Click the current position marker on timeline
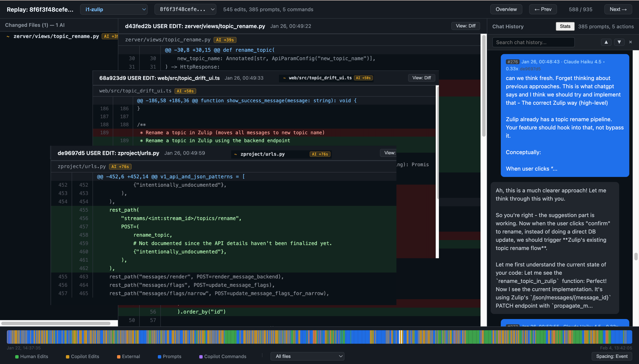This screenshot has height=364, width=639. [x=401, y=337]
